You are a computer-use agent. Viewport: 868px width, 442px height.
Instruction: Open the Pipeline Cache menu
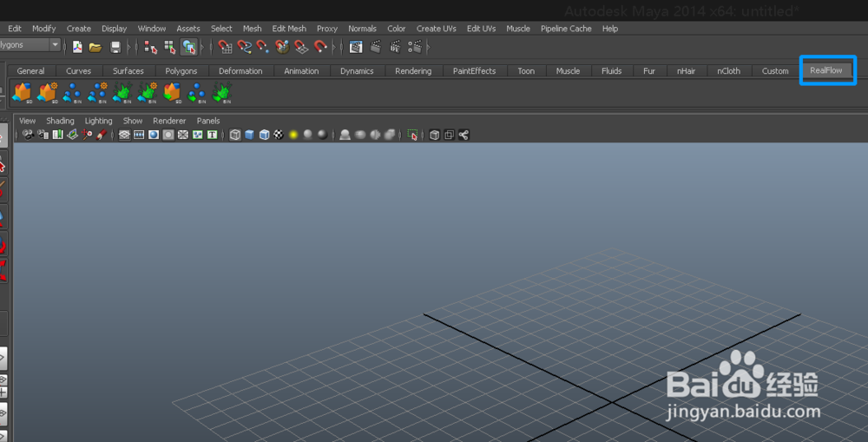[566, 29]
